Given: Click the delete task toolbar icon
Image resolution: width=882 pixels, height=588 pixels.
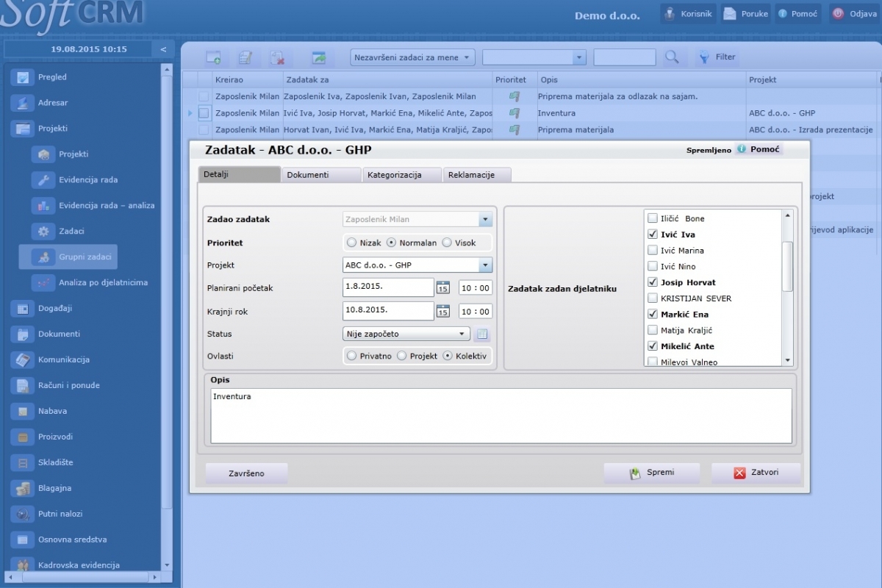Looking at the screenshot, I should [x=277, y=57].
